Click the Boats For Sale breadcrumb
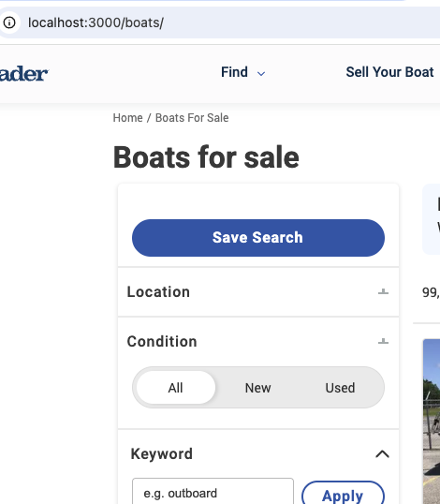Image resolution: width=440 pixels, height=504 pixels. pyautogui.click(x=192, y=118)
